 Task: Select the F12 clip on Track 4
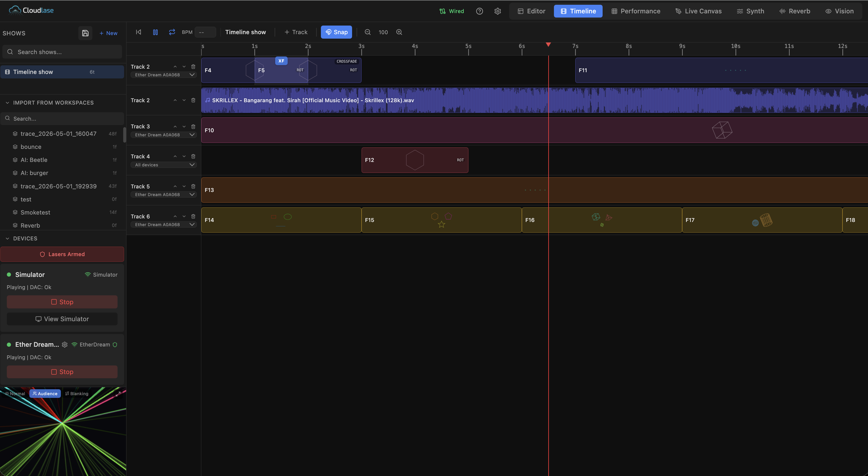pos(415,160)
